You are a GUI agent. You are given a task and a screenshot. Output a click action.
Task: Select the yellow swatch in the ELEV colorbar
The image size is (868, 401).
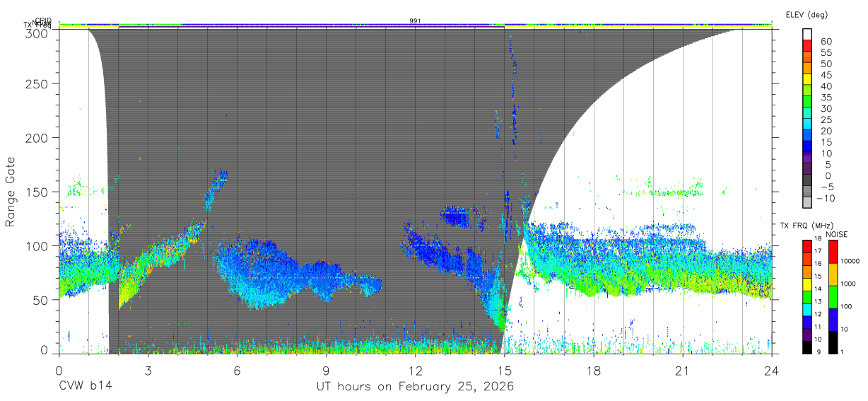[x=808, y=79]
